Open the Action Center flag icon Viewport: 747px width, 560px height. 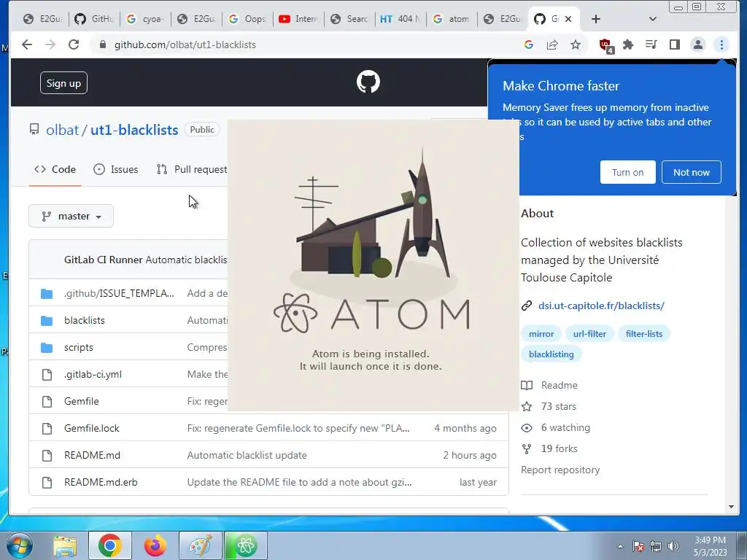(x=638, y=546)
